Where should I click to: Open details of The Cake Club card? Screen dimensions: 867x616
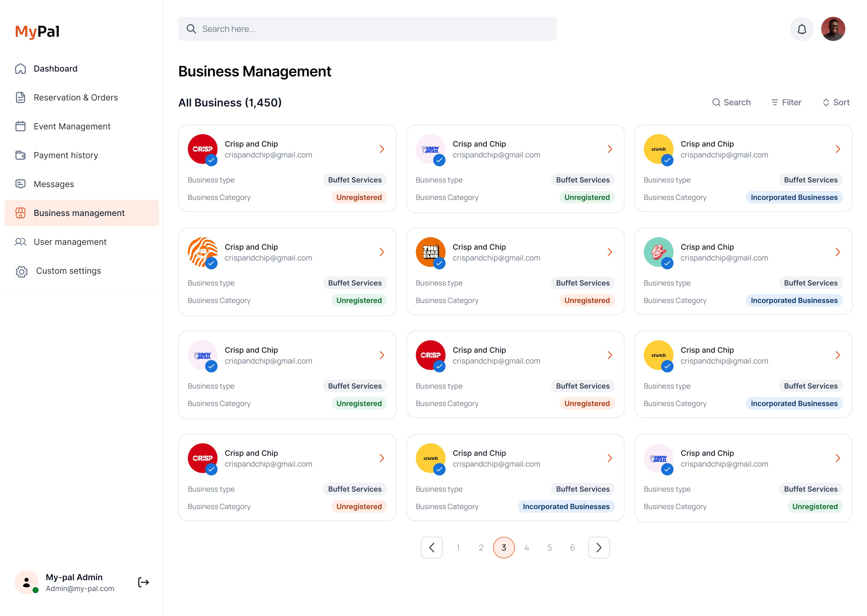click(610, 252)
